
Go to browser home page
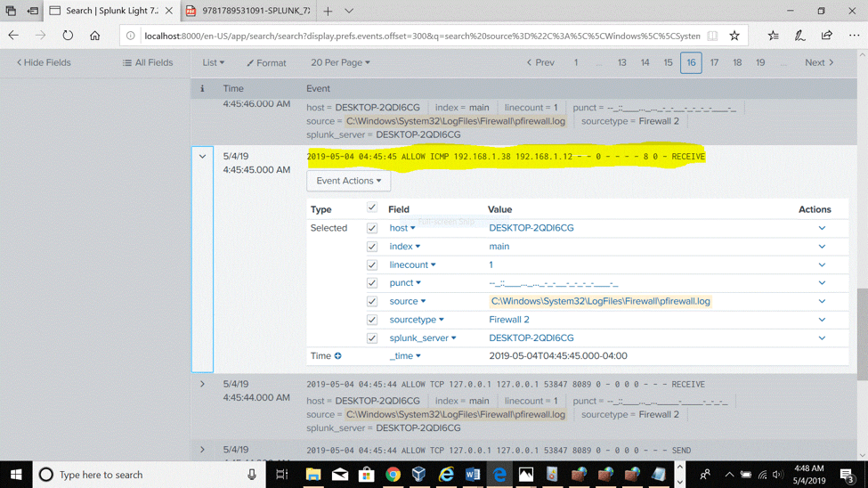click(x=94, y=36)
